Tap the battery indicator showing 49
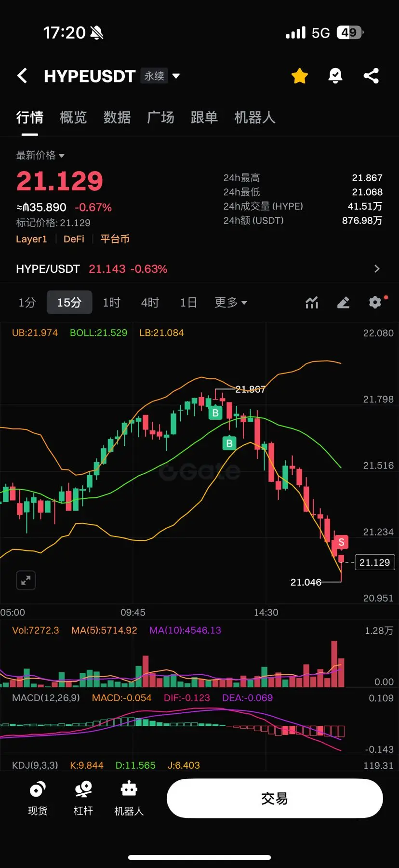Image resolution: width=399 pixels, height=868 pixels. pos(350,32)
